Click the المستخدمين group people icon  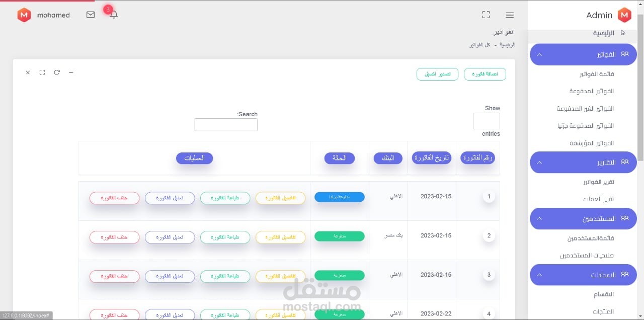625,219
